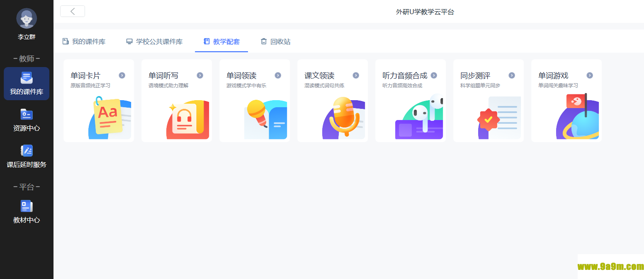Image resolution: width=644 pixels, height=279 pixels.
Task: Click the arrow next to 单词听写
Action: point(200,75)
